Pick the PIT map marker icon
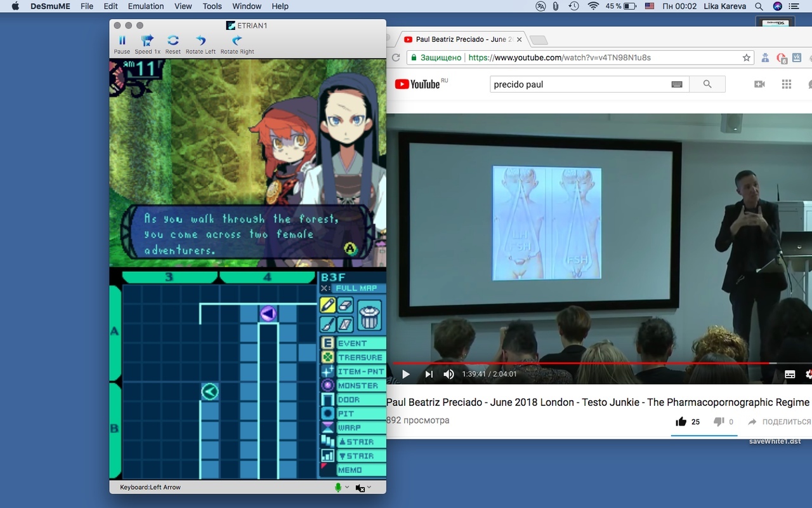This screenshot has width=812, height=508. coord(327,413)
